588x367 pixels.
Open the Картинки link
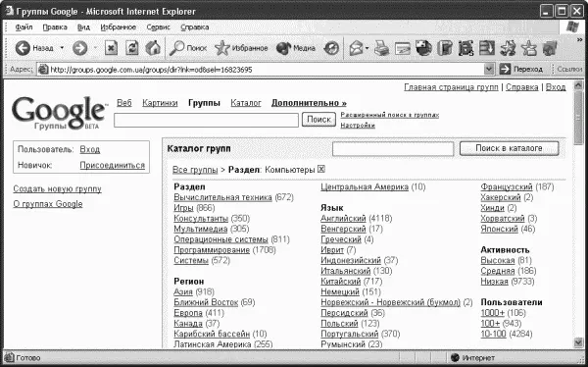pyautogui.click(x=160, y=103)
